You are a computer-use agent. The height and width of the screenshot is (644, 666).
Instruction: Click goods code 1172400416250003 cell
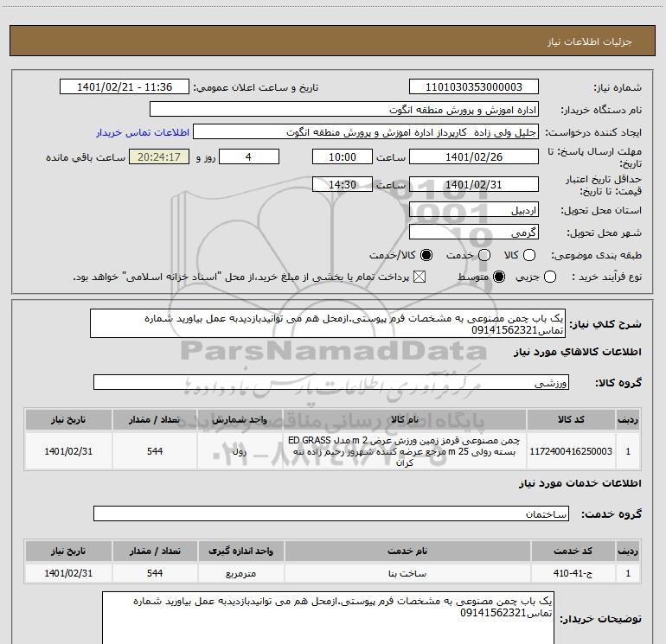[x=571, y=451]
